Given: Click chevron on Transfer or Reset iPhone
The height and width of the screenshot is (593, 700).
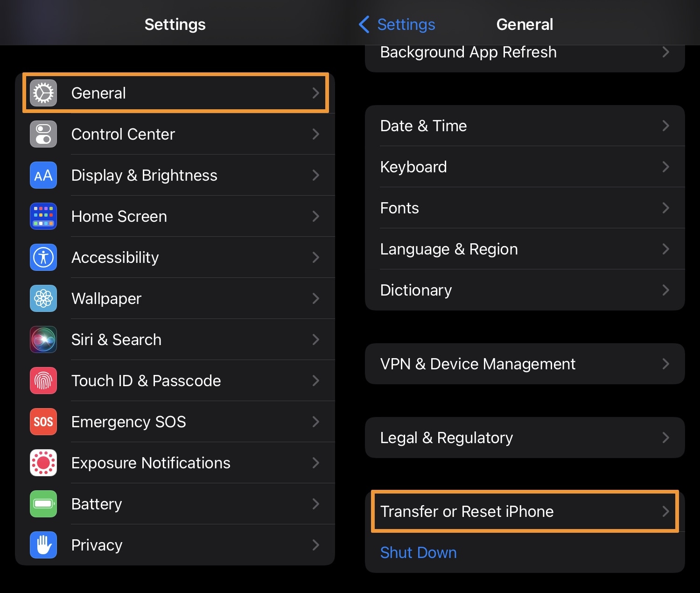Looking at the screenshot, I should point(666,511).
